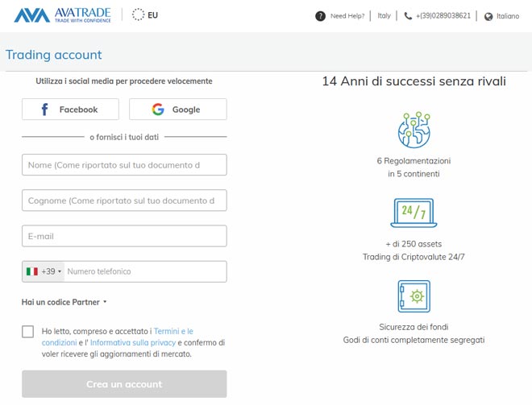Open the Italiano language selector

coord(507,16)
